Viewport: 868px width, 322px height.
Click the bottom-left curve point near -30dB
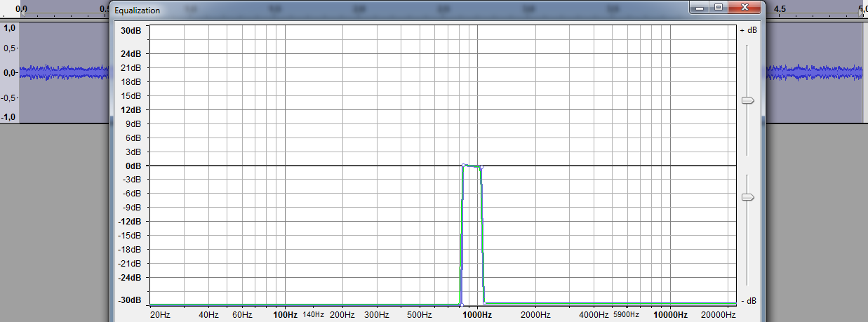(x=460, y=304)
